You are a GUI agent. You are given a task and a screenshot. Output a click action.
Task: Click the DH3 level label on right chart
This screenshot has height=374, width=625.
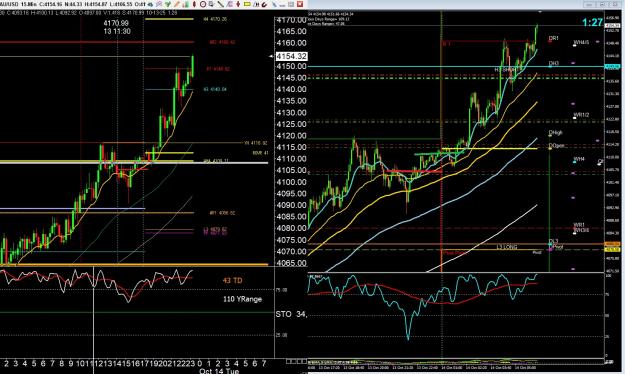click(554, 63)
